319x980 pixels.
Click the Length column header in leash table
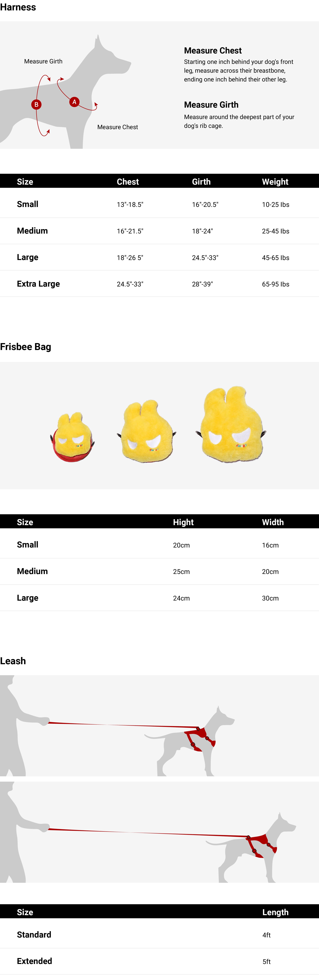click(x=275, y=912)
